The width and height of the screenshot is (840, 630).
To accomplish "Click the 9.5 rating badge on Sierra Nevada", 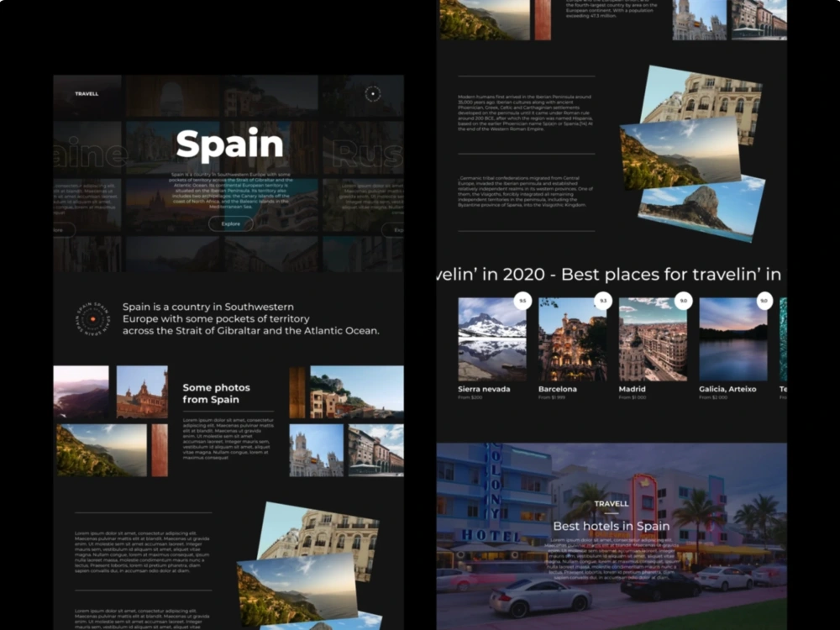I will pyautogui.click(x=522, y=301).
